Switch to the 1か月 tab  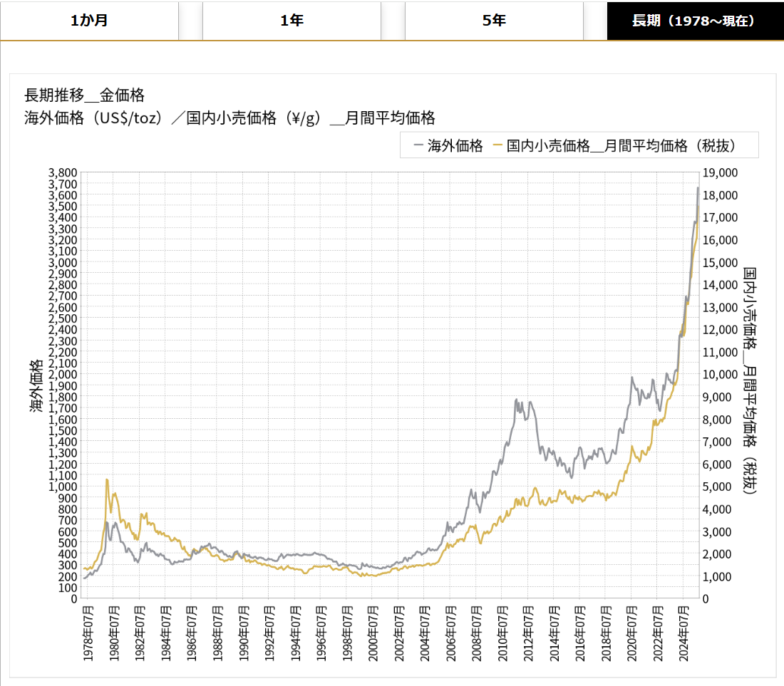[x=89, y=21]
